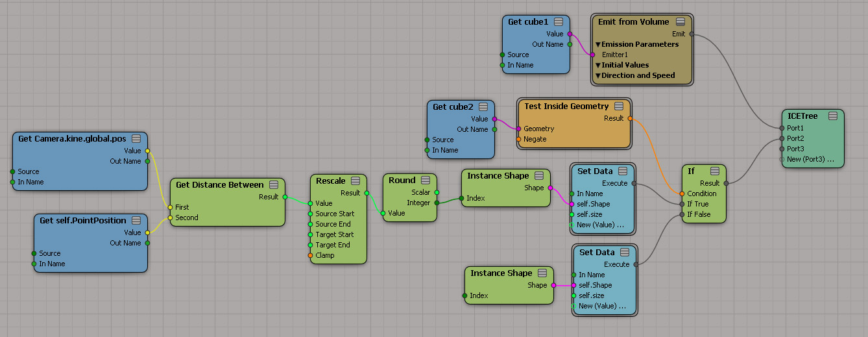This screenshot has width=868, height=337.
Task: Click the Clamp port on Rescale
Action: 311,256
